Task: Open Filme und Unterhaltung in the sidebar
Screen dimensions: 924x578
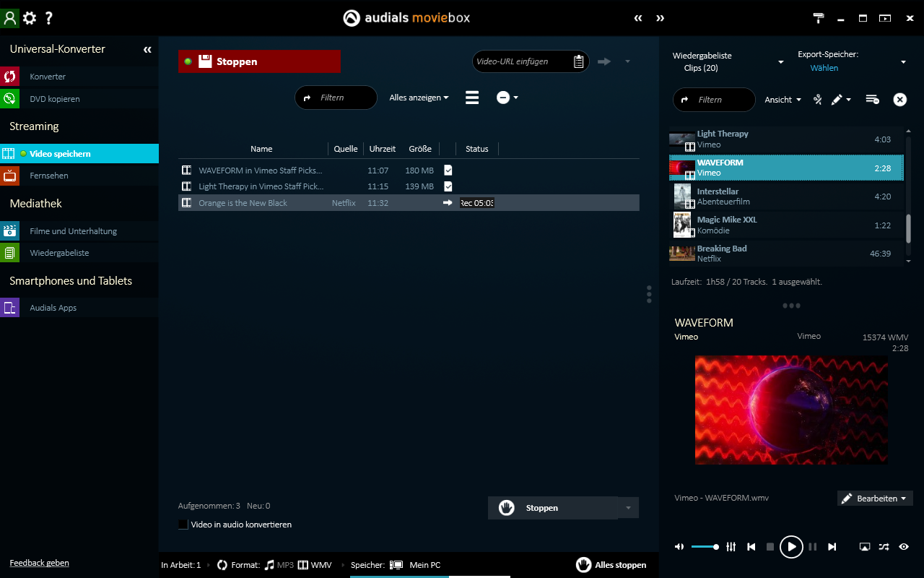Action: 79,231
